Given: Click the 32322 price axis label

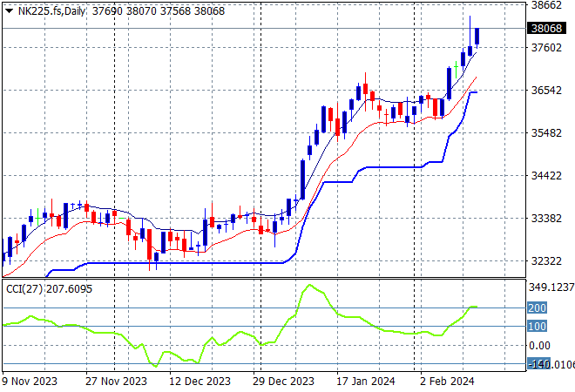Looking at the screenshot, I should pos(546,261).
